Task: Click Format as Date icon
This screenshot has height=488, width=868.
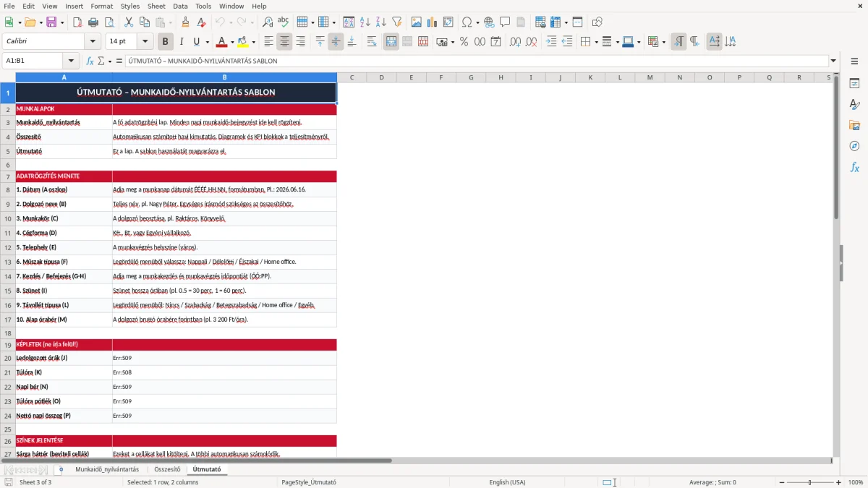Action: point(496,42)
